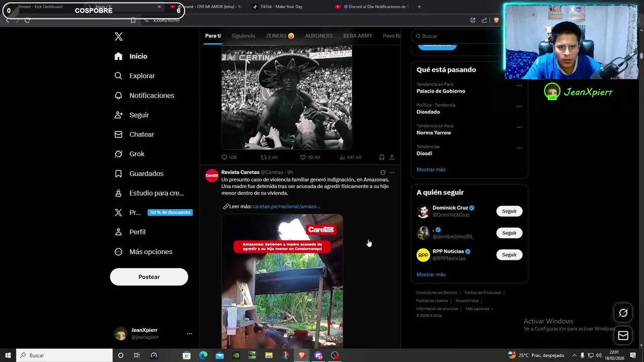Open Dominick Cruz profile

(x=450, y=208)
